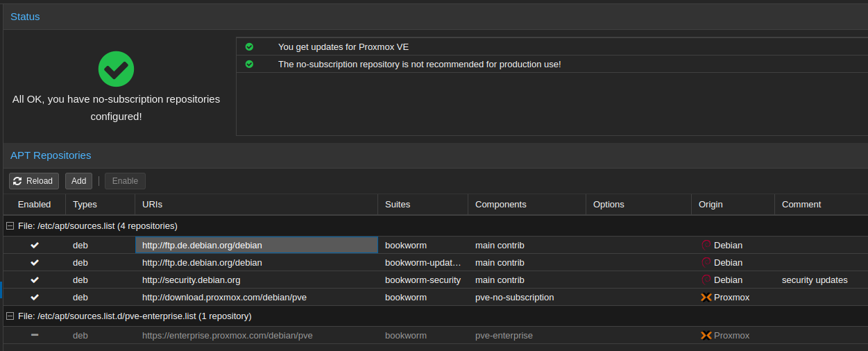Click the Components column header
868x351 pixels.
tap(500, 205)
